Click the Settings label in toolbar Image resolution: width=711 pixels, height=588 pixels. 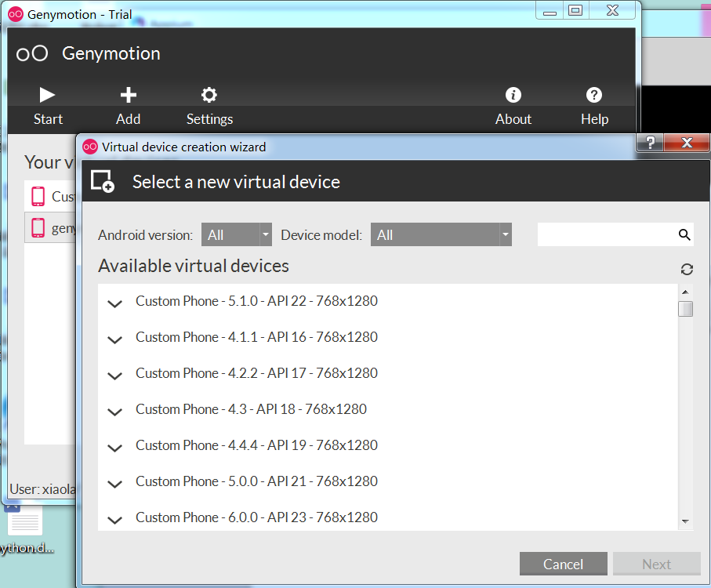click(209, 119)
